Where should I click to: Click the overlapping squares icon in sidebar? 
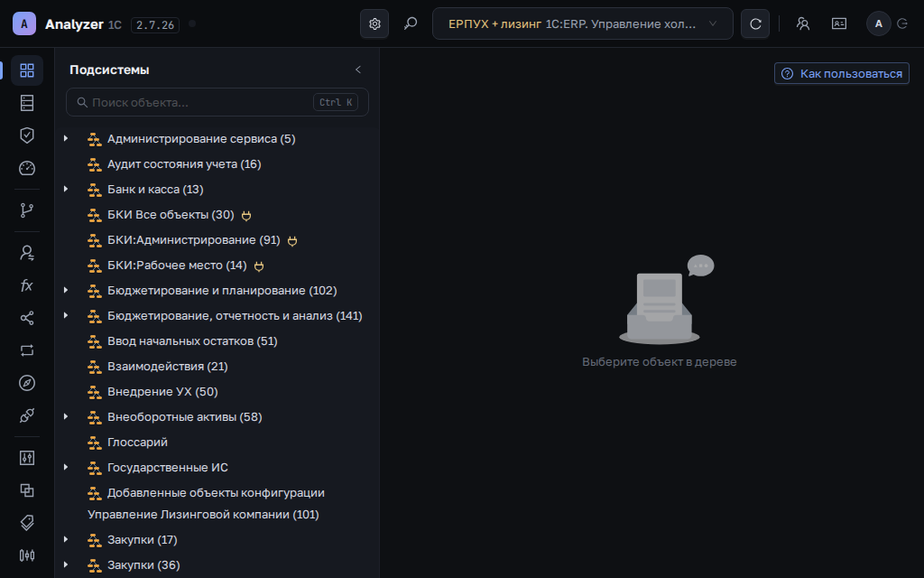coord(27,490)
